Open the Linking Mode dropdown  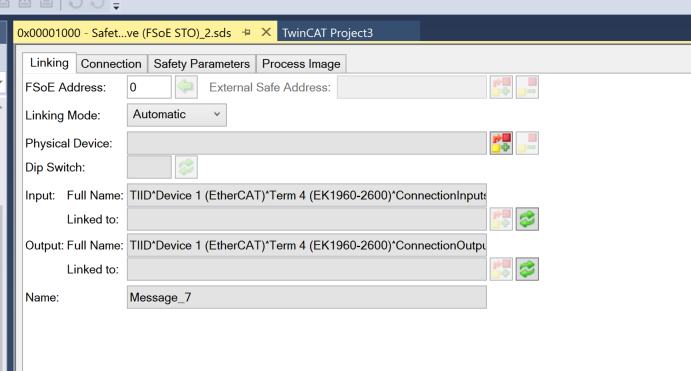tap(177, 115)
